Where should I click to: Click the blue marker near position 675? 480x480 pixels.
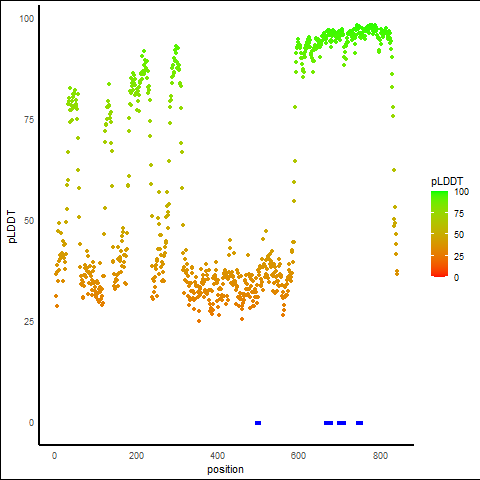click(x=328, y=423)
